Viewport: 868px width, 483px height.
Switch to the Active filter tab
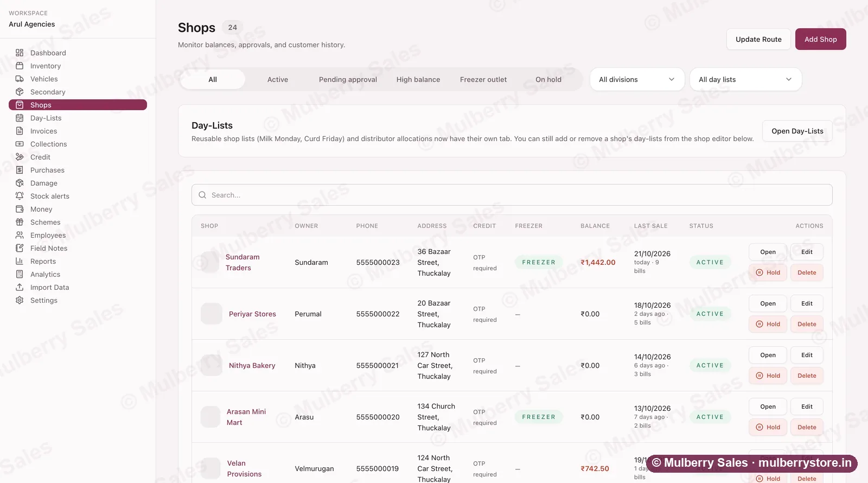(x=278, y=79)
